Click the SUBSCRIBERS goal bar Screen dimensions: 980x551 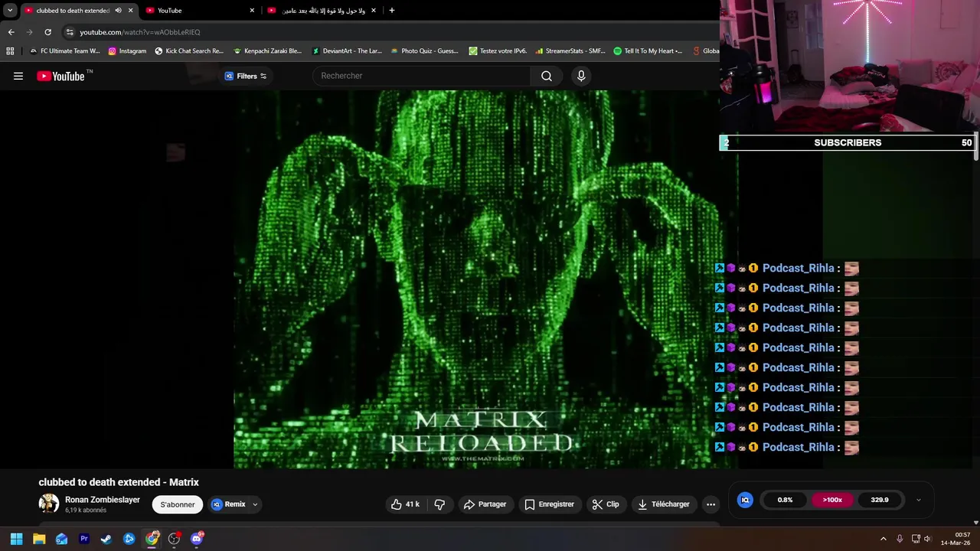tap(847, 142)
